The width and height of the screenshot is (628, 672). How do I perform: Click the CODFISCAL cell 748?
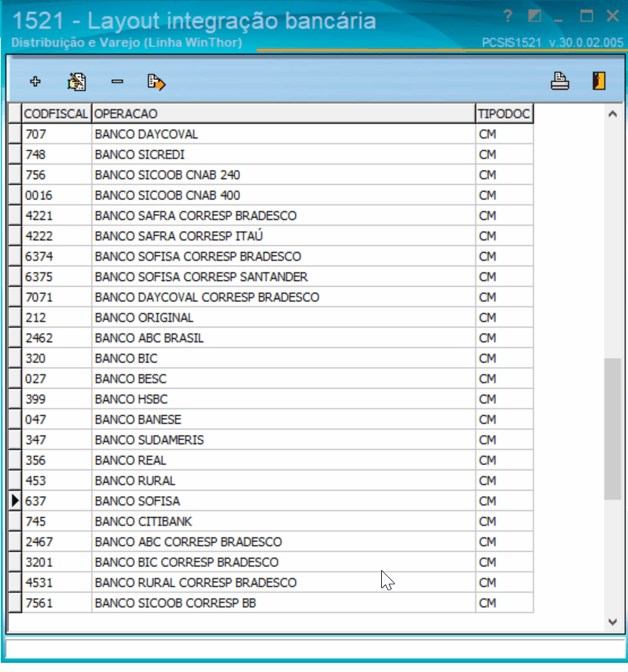click(57, 154)
